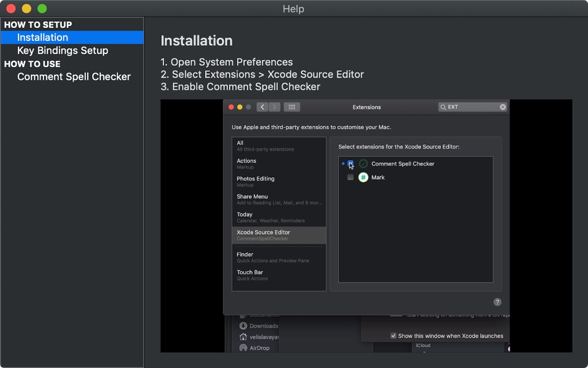Select the Share Menu category

(x=279, y=199)
